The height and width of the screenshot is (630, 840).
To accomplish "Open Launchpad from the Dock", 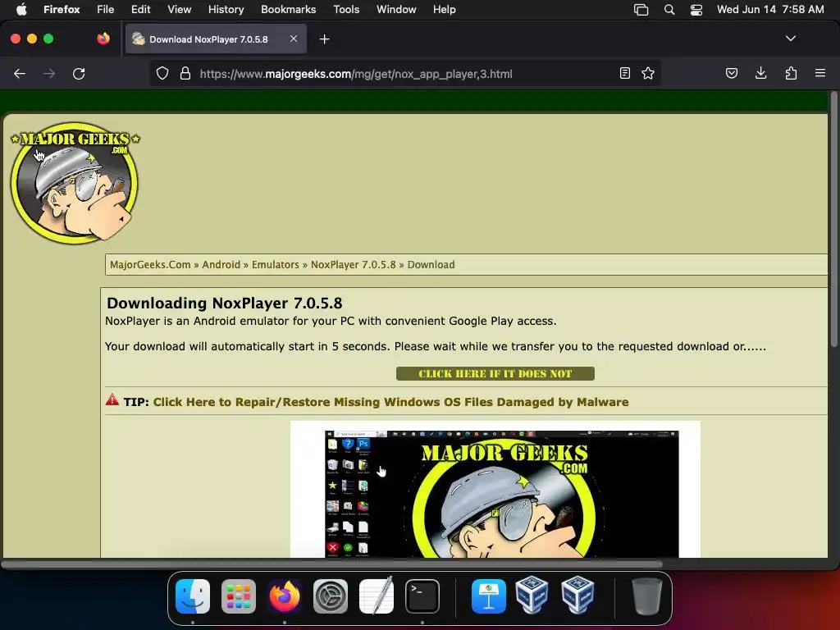I will [239, 596].
